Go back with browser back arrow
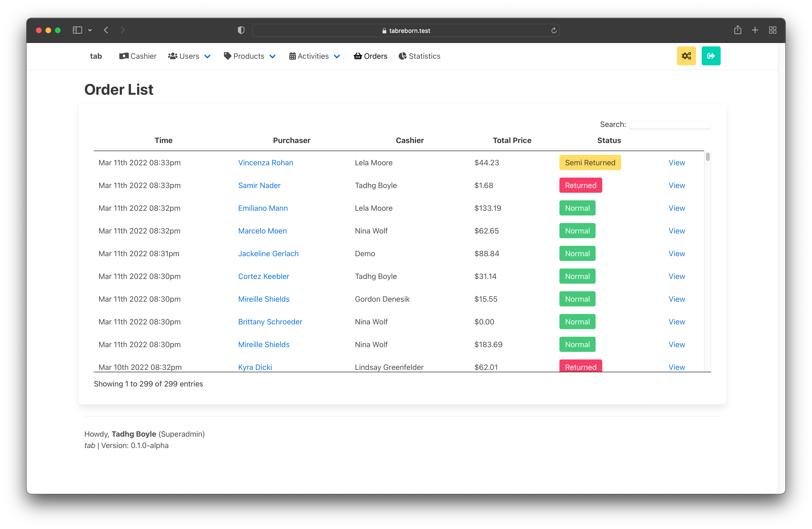The width and height of the screenshot is (812, 529). coord(106,30)
